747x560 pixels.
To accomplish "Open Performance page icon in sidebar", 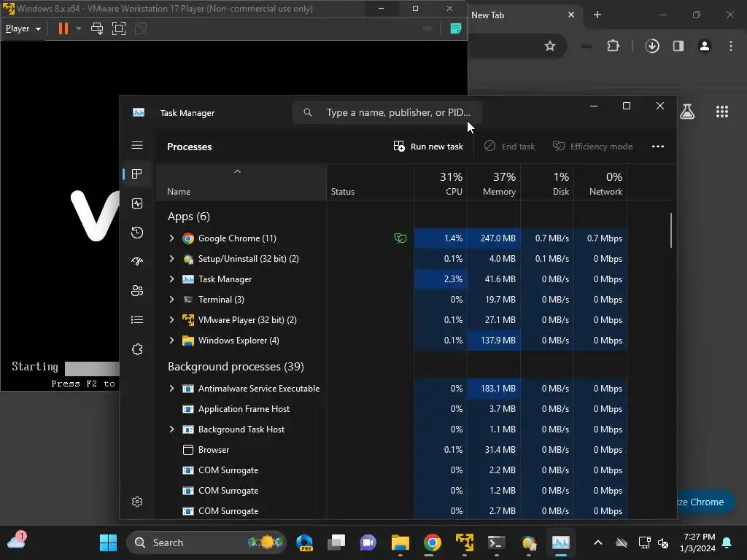I will point(137,204).
